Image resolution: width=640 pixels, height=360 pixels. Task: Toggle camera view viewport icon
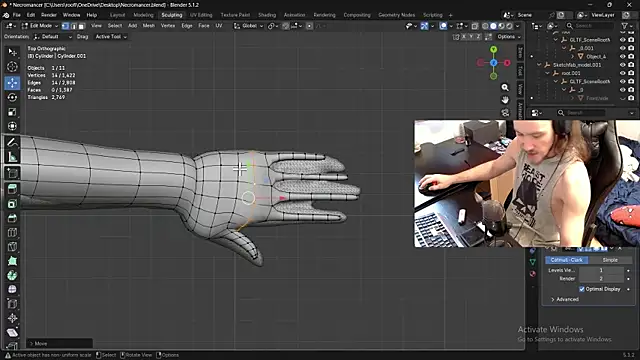coord(505,113)
